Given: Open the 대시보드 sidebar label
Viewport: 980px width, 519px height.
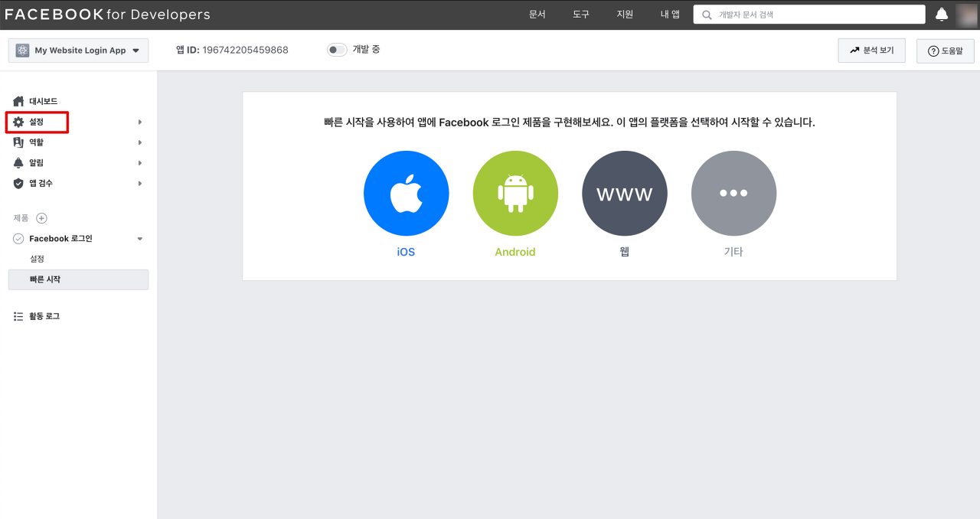Looking at the screenshot, I should click(x=44, y=101).
